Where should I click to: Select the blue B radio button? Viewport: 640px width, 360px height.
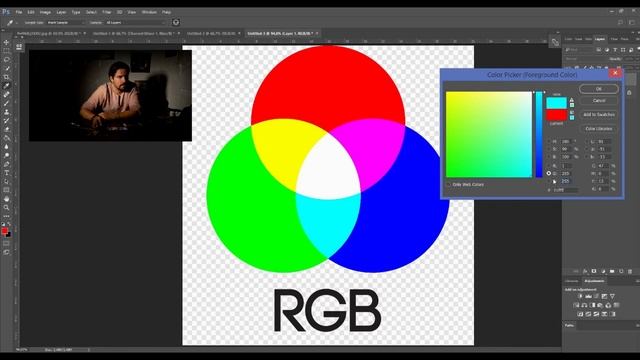click(x=549, y=181)
